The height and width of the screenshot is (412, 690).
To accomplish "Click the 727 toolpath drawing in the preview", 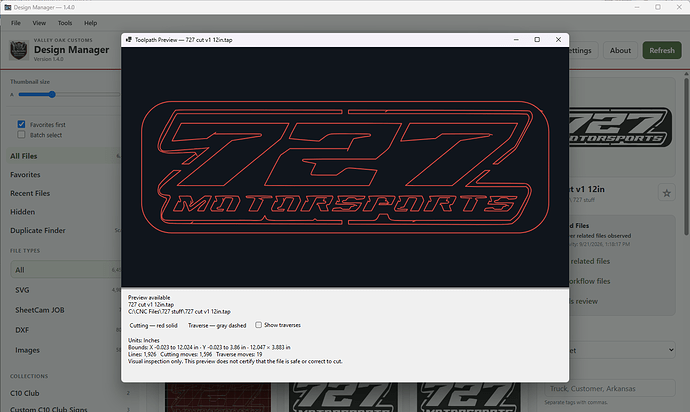I will (x=345, y=167).
